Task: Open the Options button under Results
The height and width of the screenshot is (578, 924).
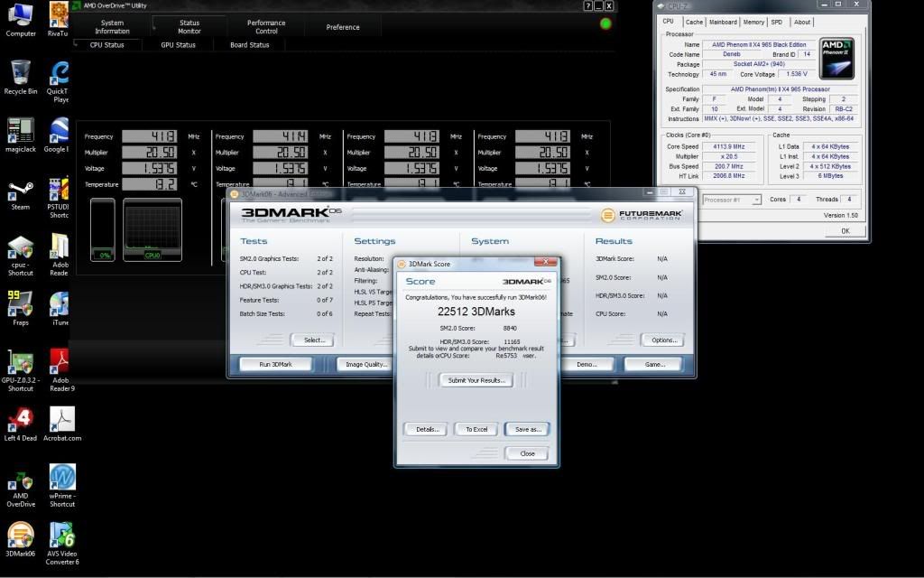Action: (664, 340)
